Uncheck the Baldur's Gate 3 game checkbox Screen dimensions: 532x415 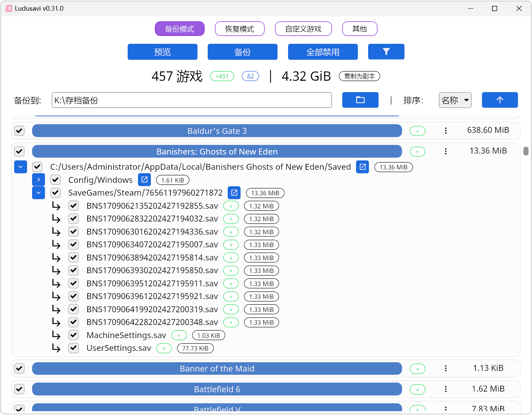pos(19,131)
